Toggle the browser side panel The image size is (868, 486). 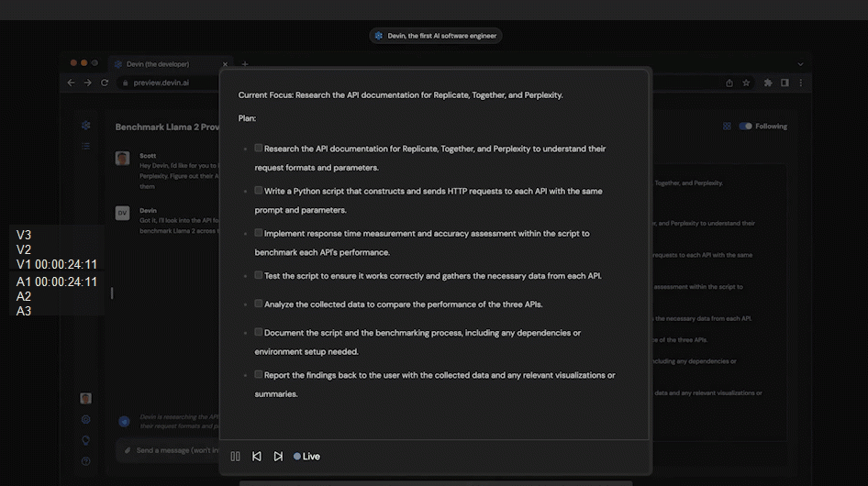(785, 83)
